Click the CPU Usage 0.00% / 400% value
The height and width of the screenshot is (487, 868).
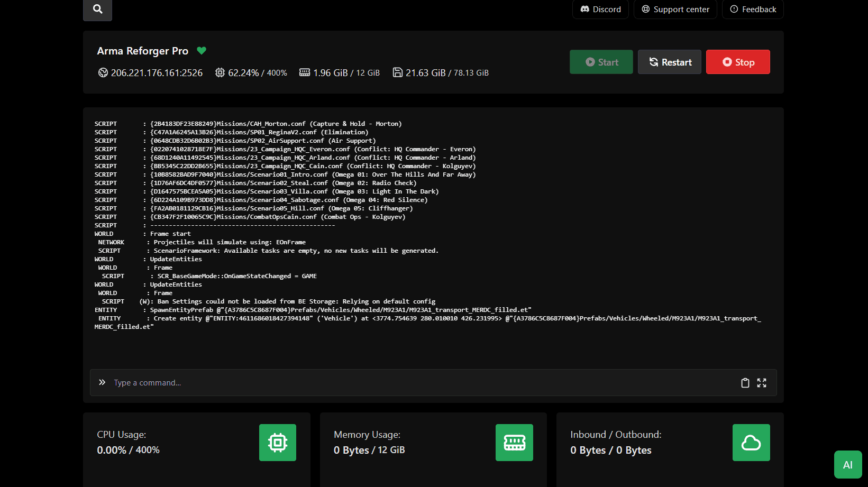tap(128, 450)
